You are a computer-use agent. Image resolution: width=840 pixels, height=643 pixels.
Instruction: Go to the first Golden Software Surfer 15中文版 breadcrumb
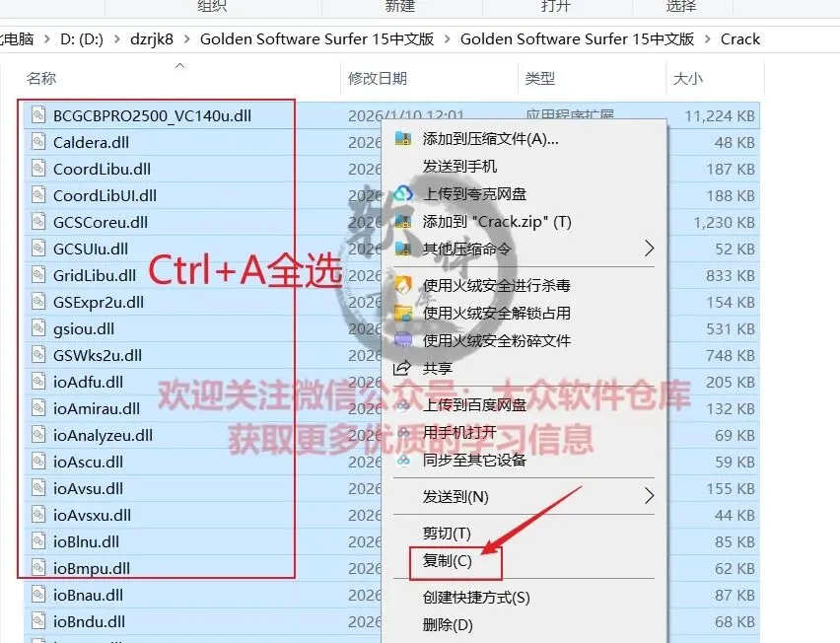coord(316,39)
